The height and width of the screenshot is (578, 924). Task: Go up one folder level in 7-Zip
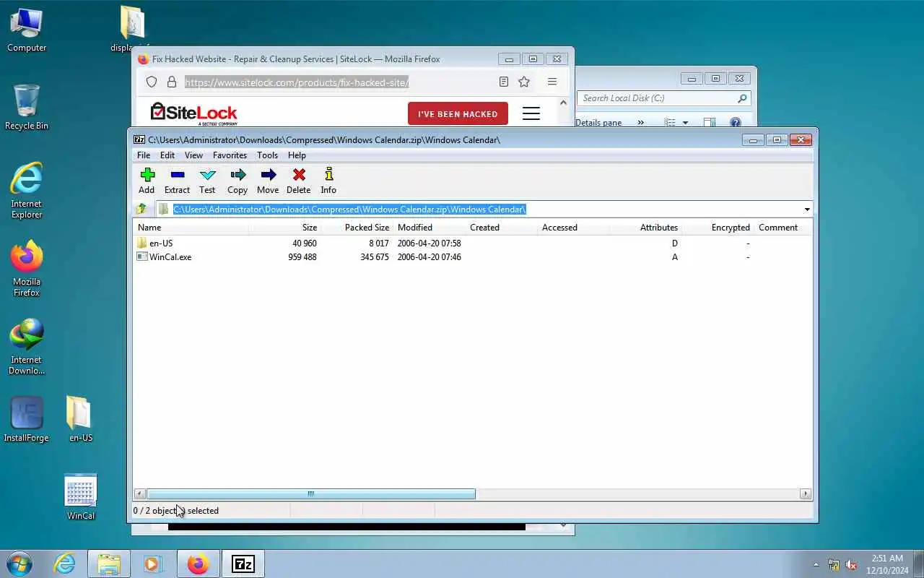tap(141, 209)
